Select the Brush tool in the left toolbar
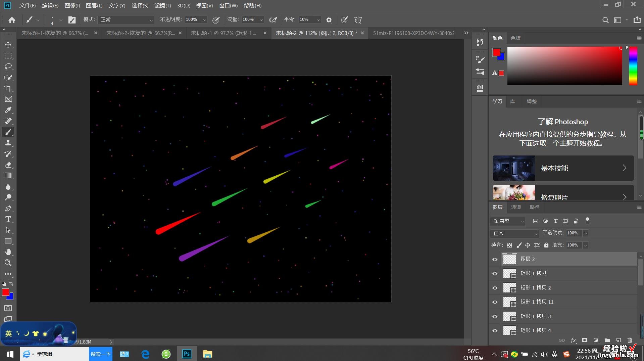The image size is (644, 361). pos(8,132)
